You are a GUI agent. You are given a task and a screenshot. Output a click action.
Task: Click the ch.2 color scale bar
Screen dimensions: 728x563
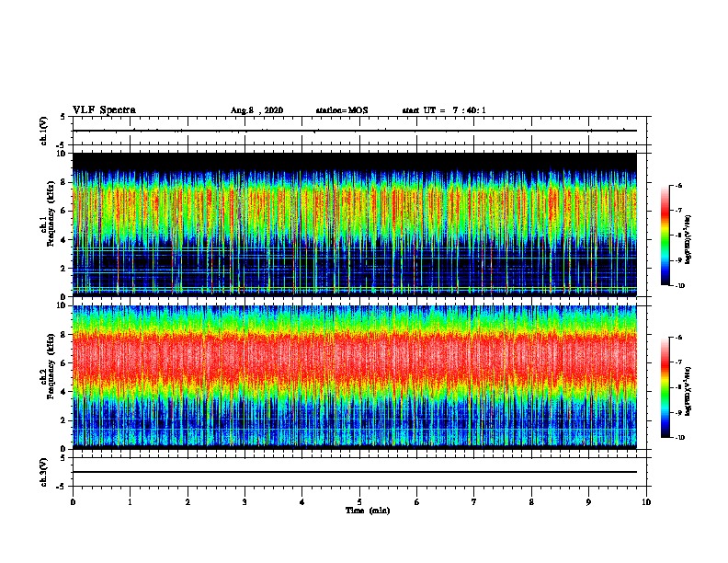tap(665, 387)
